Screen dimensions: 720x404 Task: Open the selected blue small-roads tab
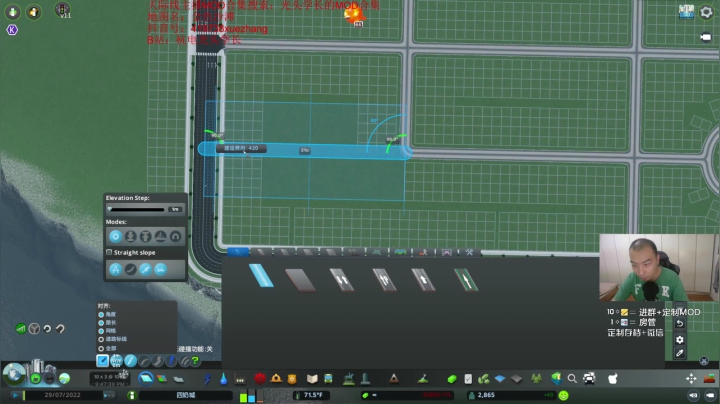tap(238, 252)
